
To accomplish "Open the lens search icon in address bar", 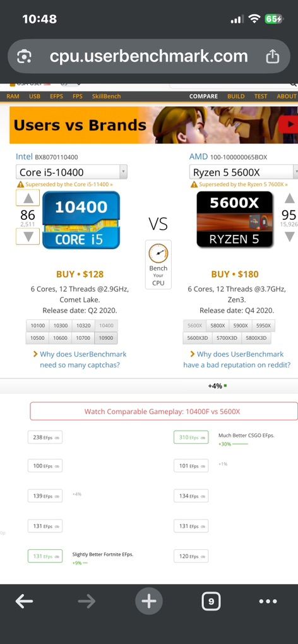I will 24,56.
